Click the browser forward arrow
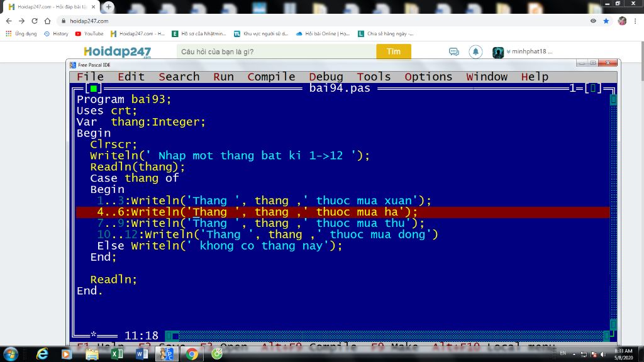The height and width of the screenshot is (362, 644). [x=22, y=21]
